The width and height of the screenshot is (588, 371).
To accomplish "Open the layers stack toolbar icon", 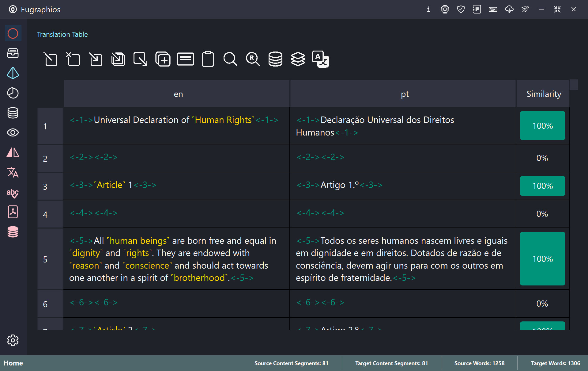I will coord(298,59).
